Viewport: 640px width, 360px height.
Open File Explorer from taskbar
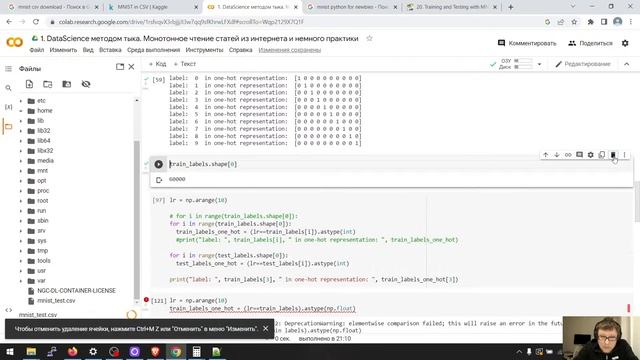click(31, 351)
